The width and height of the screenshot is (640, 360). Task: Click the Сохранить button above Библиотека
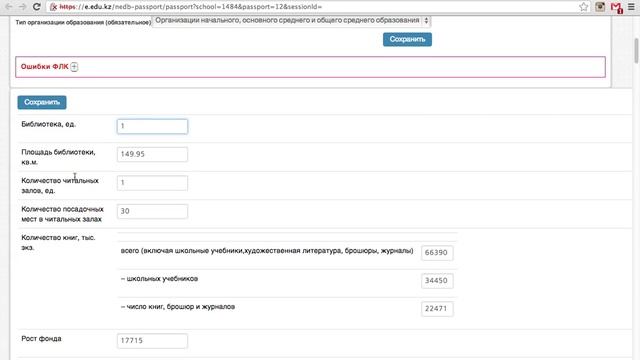[42, 102]
